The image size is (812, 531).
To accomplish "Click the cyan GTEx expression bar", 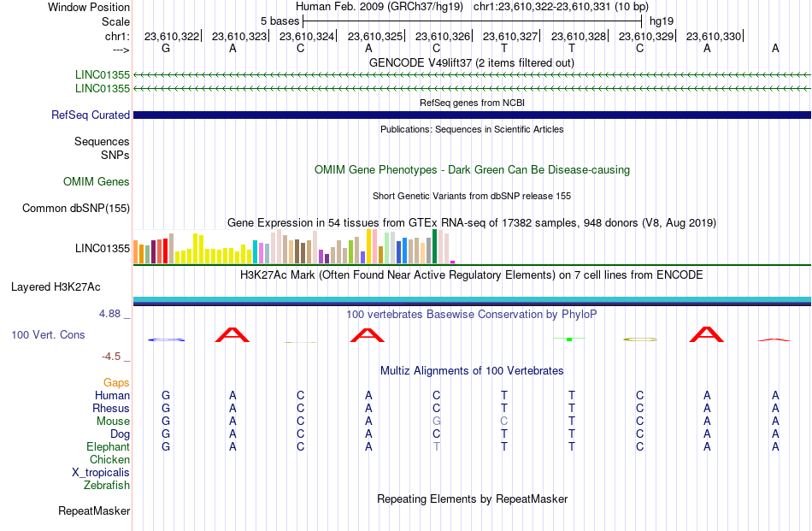I will (x=256, y=251).
